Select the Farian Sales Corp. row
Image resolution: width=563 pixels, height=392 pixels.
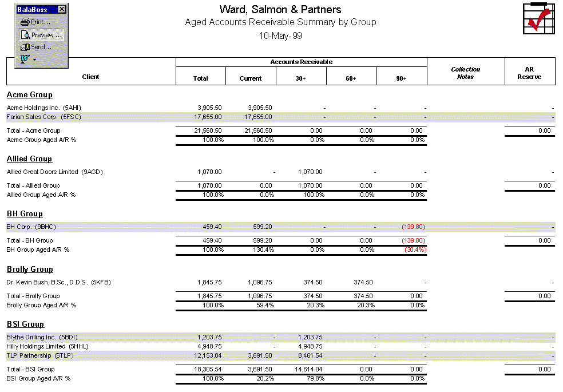point(37,117)
